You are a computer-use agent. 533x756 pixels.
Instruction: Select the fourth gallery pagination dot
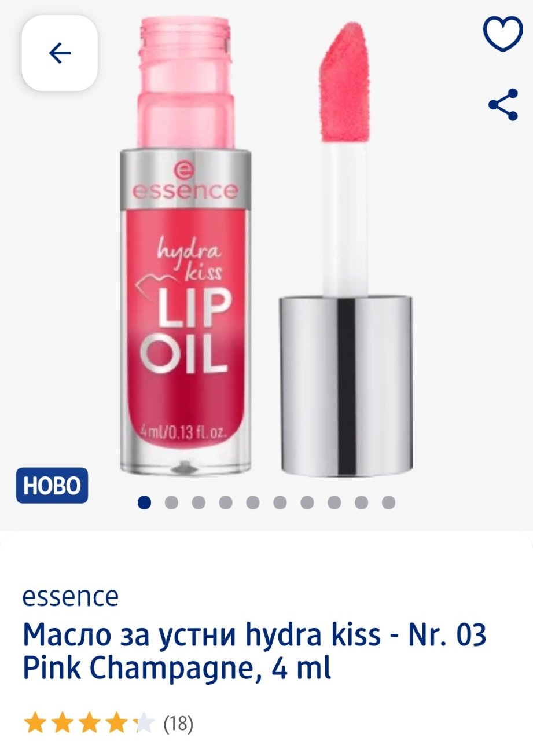(226, 502)
